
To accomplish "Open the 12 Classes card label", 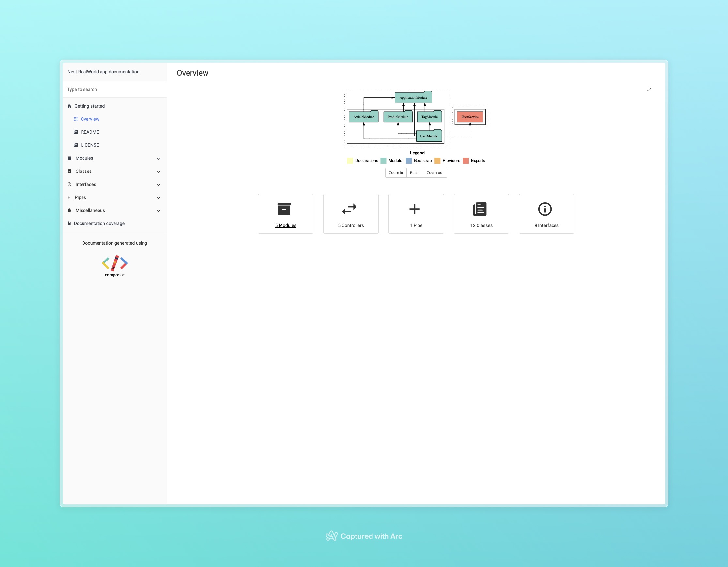I will coord(481,225).
